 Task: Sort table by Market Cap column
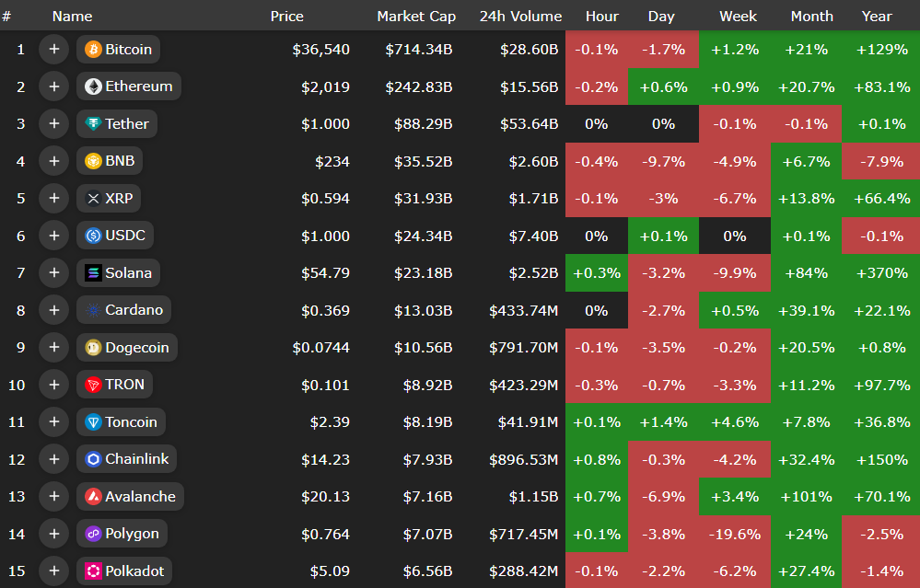pyautogui.click(x=415, y=16)
